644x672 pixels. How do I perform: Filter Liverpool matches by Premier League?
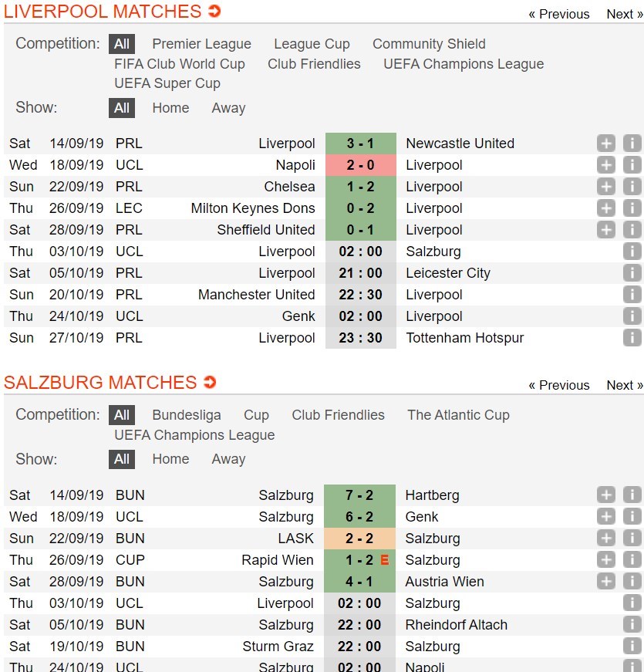(x=202, y=44)
